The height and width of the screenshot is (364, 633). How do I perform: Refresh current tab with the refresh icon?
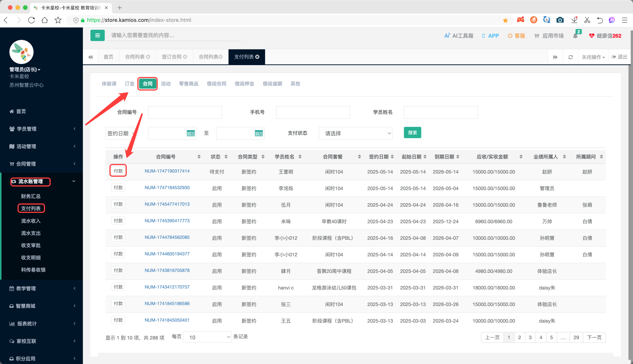coord(570,57)
